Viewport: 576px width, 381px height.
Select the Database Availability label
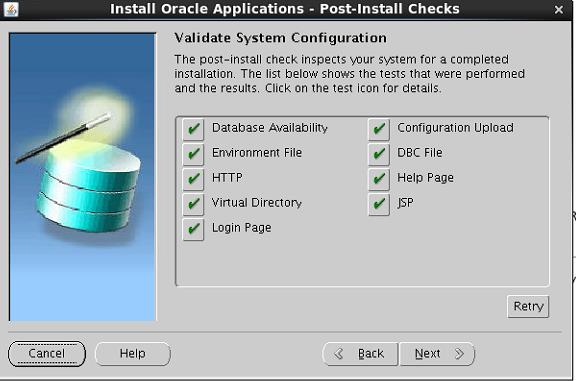click(x=270, y=128)
